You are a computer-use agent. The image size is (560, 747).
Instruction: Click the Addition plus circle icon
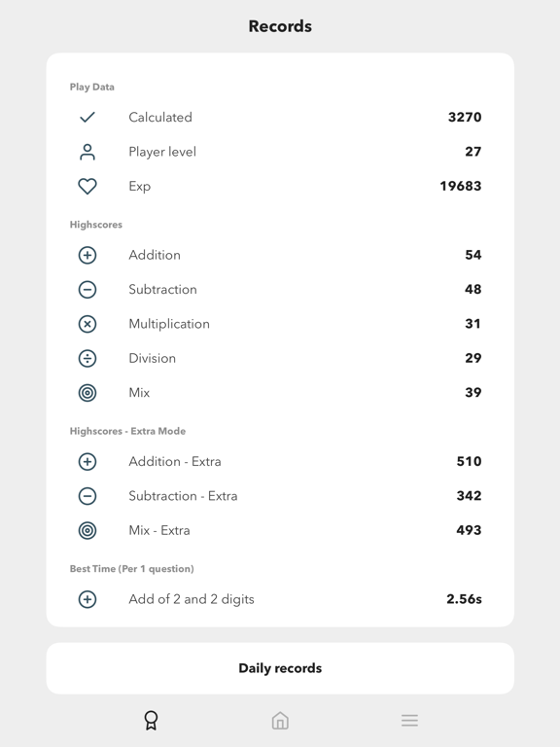click(87, 255)
